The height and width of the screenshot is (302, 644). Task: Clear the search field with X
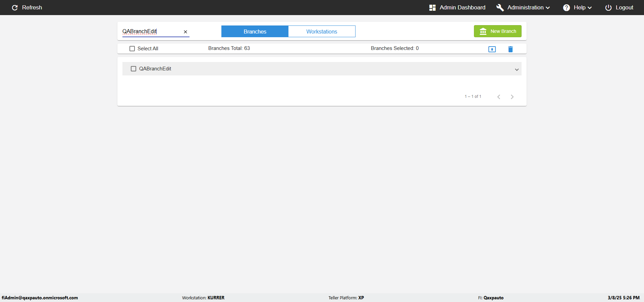[x=185, y=32]
